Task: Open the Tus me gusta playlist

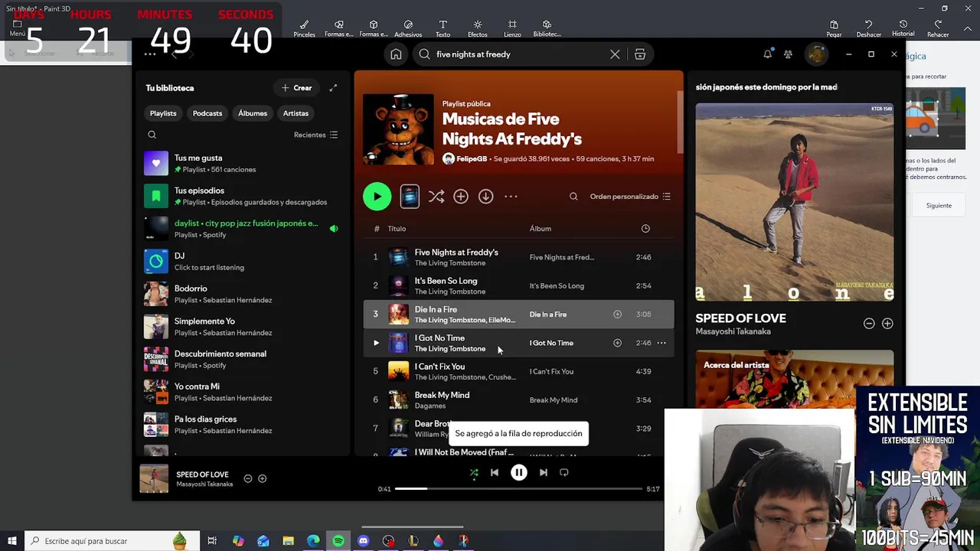Action: pyautogui.click(x=242, y=163)
